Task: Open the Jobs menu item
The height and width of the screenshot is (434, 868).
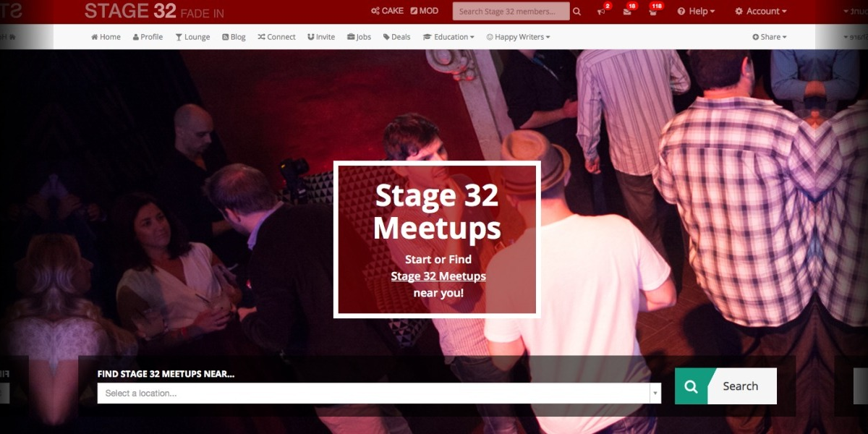Action: click(x=359, y=37)
